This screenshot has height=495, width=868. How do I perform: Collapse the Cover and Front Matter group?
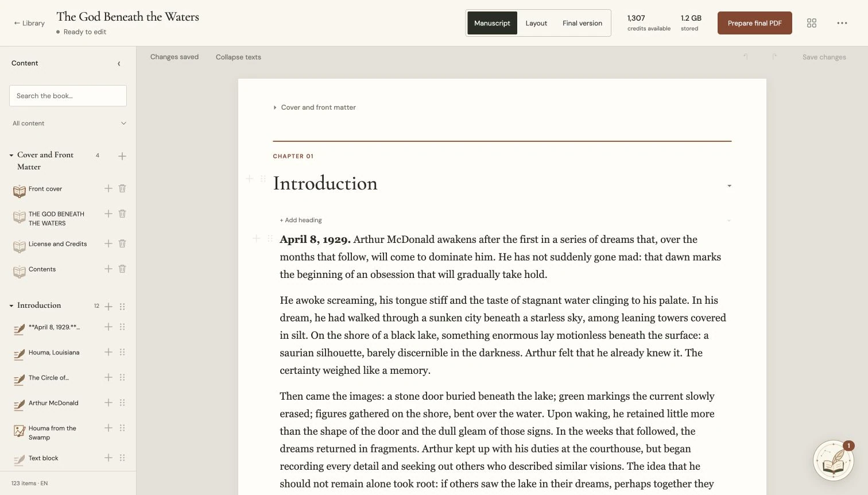pyautogui.click(x=11, y=155)
